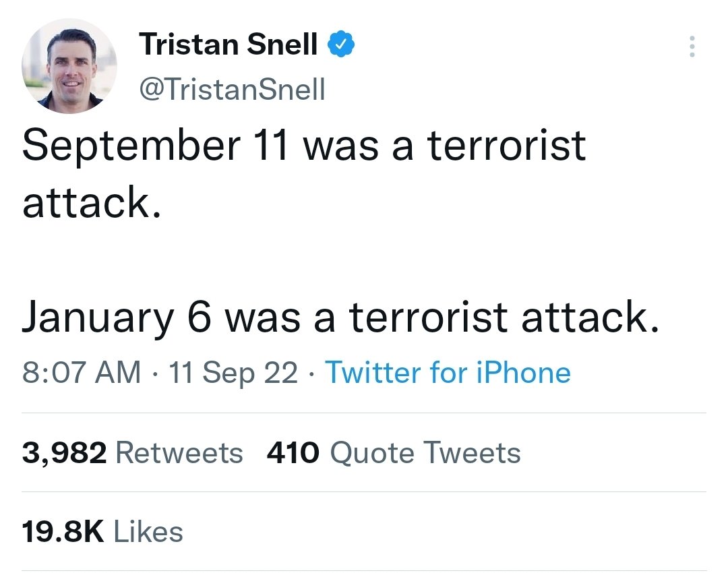Click the Quote Tweets label
This screenshot has height=573, width=728.
[425, 453]
